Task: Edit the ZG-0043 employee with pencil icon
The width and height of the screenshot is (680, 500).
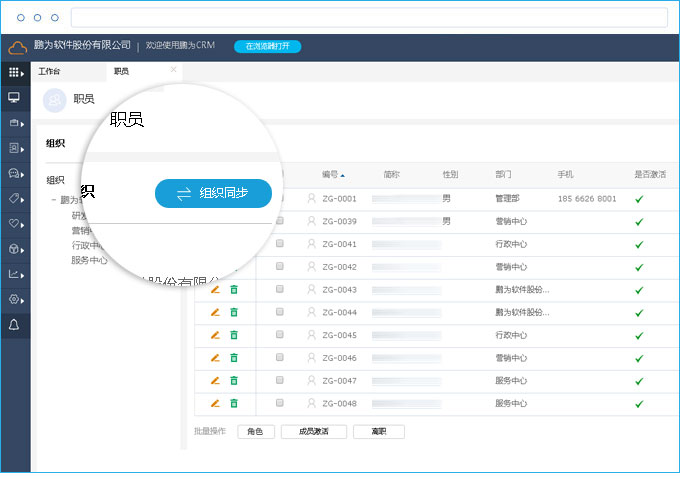Action: [x=215, y=289]
